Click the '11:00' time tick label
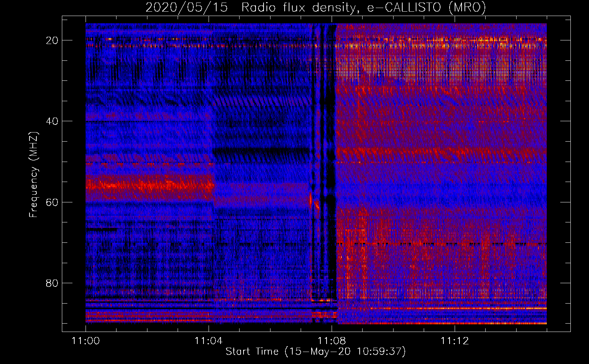589x364 pixels. coord(86,341)
